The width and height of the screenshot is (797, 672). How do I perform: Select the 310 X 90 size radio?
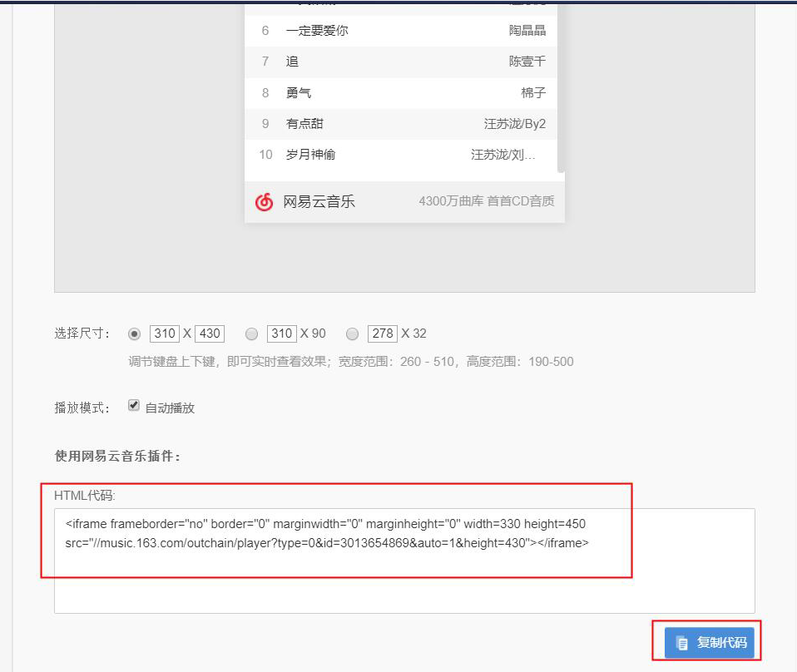(x=251, y=334)
